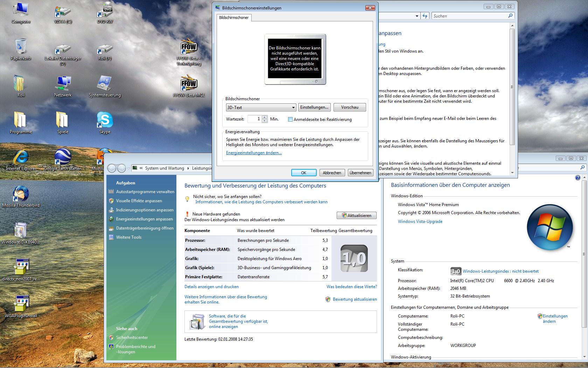Screen dimensions: 588x368
Task: Click the help question mark icon in System window
Action: (x=577, y=178)
